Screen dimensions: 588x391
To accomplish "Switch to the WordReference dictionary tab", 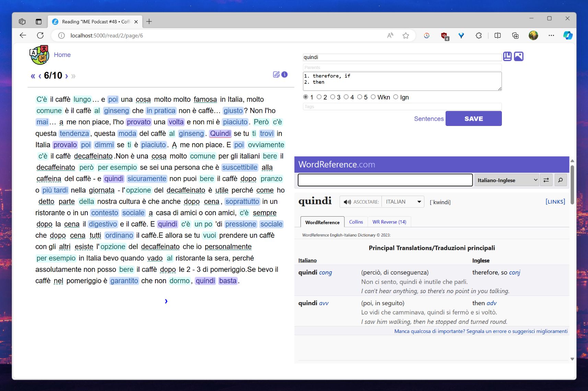I will pos(322,222).
